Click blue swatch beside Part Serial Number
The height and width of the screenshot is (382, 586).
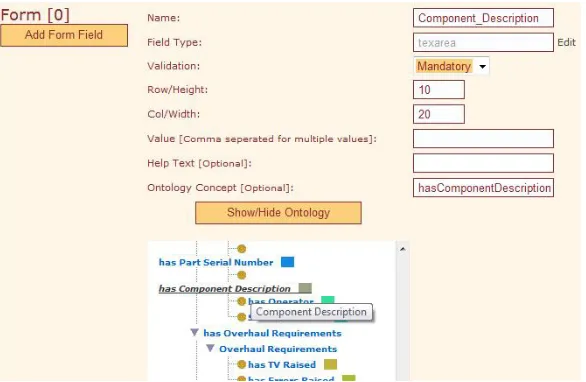[x=287, y=262]
